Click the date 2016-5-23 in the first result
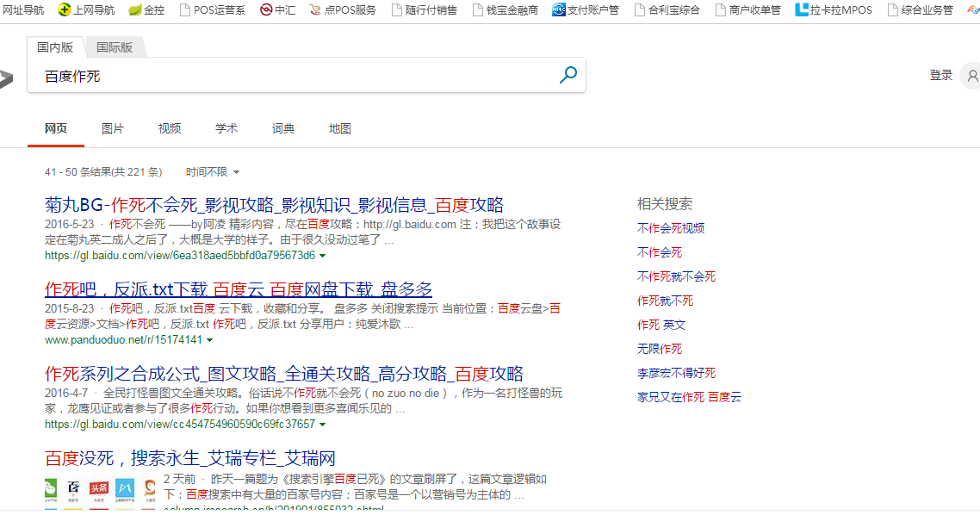Screen dimensions: 980x515 tap(70, 225)
